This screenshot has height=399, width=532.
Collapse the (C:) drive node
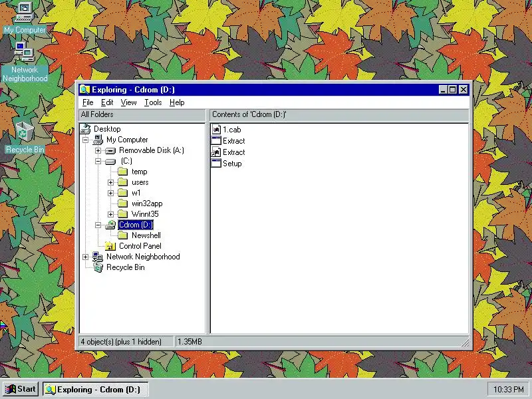click(98, 161)
